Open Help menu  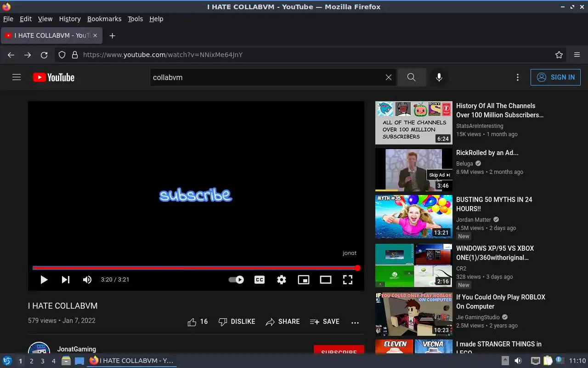(x=156, y=19)
